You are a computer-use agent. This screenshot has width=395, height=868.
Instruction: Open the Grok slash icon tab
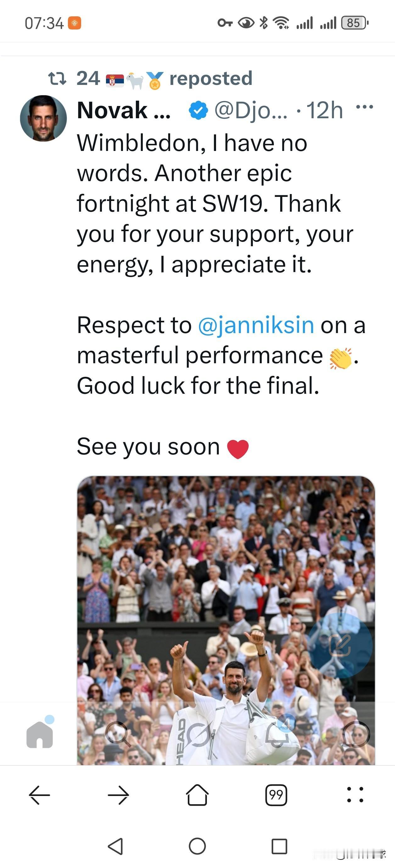point(198,735)
